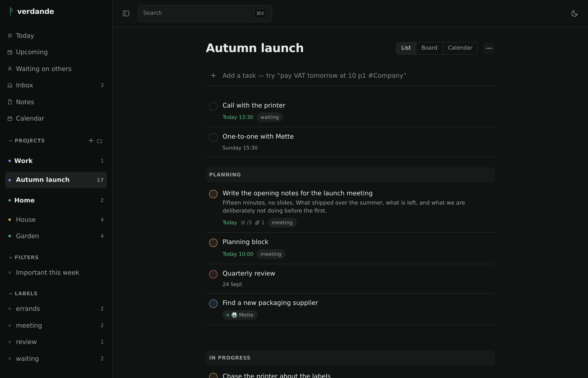Click the verdande logo icon
The height and width of the screenshot is (378, 588).
pos(11,12)
